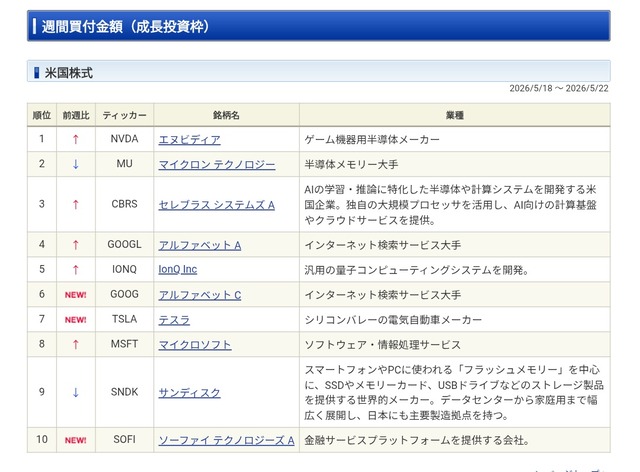This screenshot has width=640, height=472.
Task: Select the CBRS ticker cell
Action: click(124, 204)
